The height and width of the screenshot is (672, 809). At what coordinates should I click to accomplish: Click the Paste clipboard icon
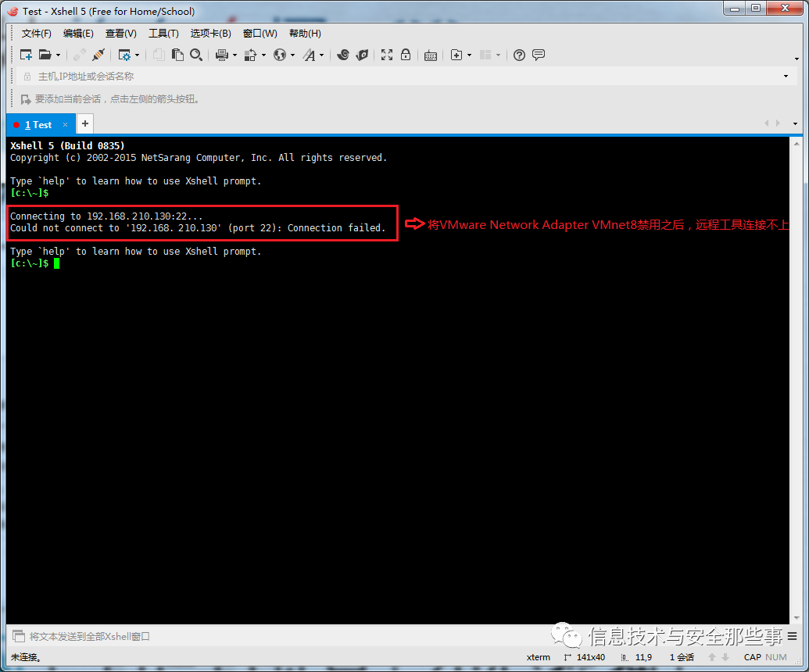[x=177, y=55]
